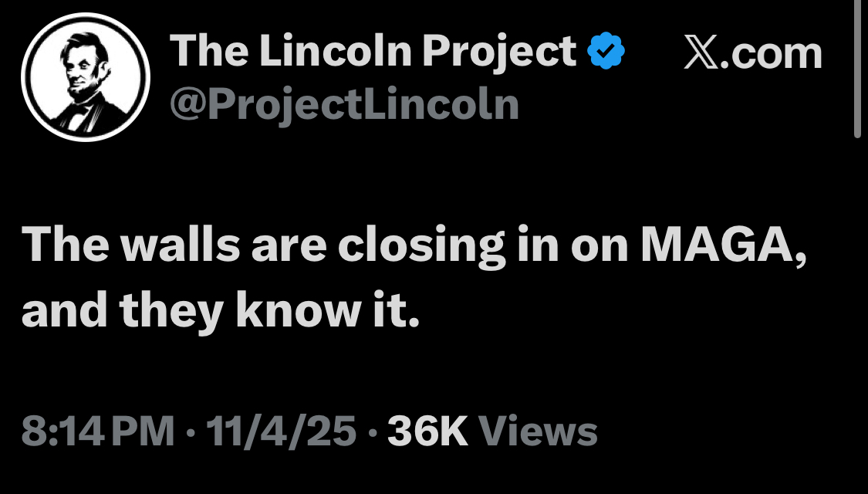Click the blue verified checkmark badge

pos(606,52)
